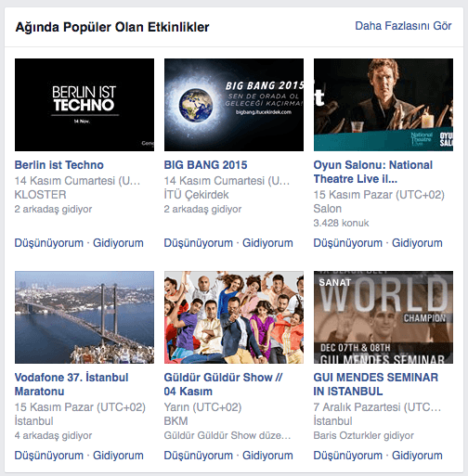The image size is (468, 476).
Task: Click İstanbul location under Vodafone Maratonu
Action: pos(33,421)
